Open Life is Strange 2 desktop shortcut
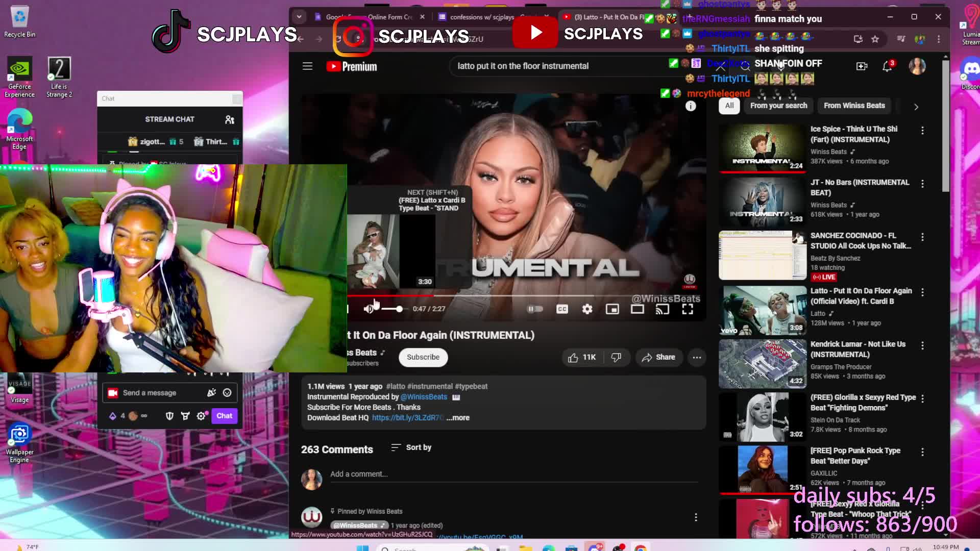 [59, 77]
